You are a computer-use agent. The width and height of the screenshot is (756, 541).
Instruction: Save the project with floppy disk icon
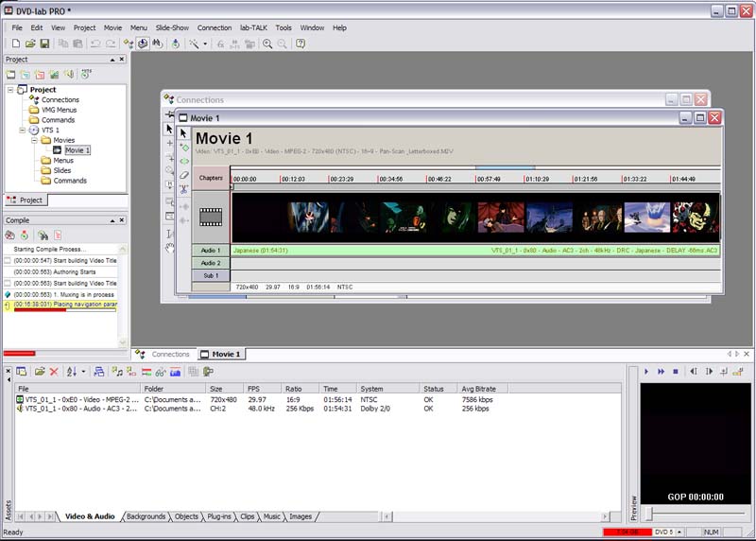pos(44,44)
